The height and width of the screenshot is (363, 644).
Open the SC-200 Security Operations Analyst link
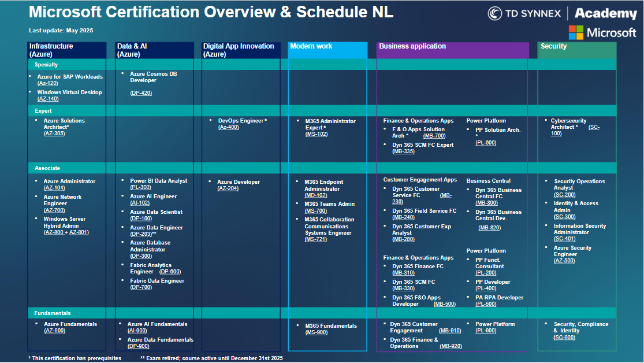click(564, 195)
